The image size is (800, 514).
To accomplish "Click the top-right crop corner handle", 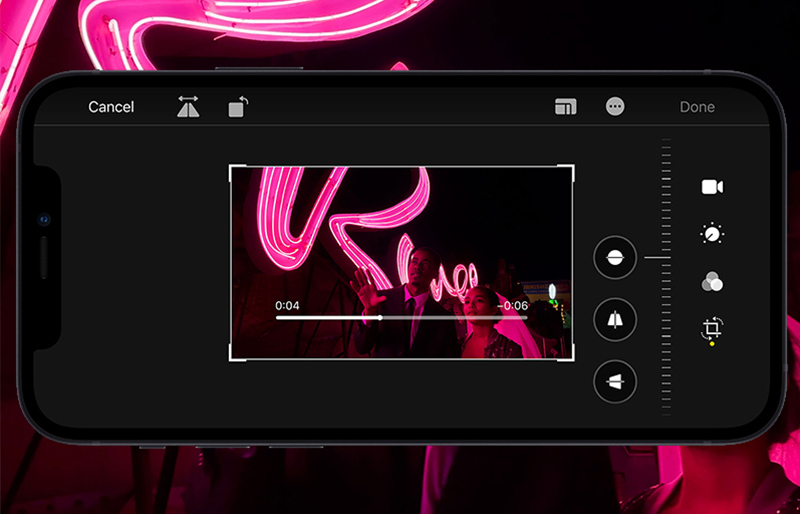I will (x=572, y=168).
